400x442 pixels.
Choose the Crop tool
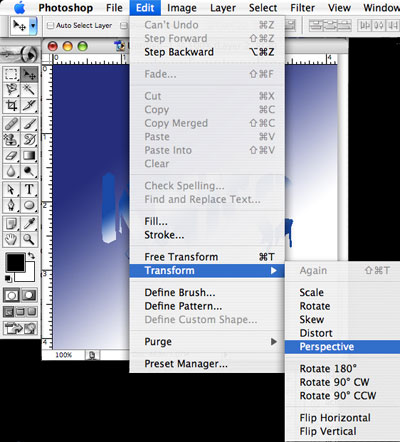pos(11,106)
